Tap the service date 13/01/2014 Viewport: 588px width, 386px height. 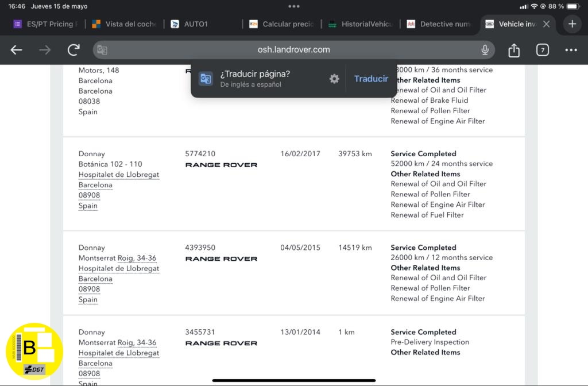300,332
